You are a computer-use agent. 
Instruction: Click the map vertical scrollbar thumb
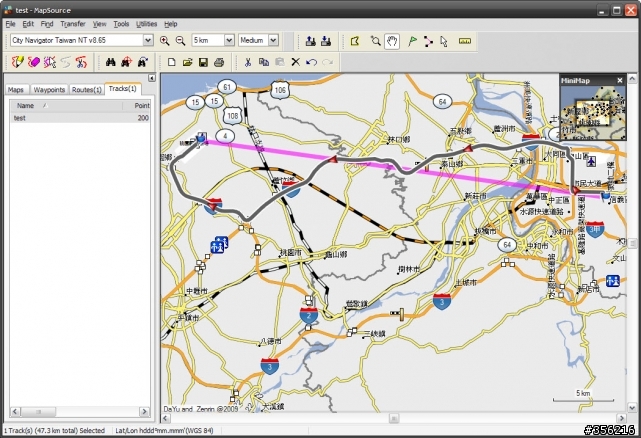[632, 243]
